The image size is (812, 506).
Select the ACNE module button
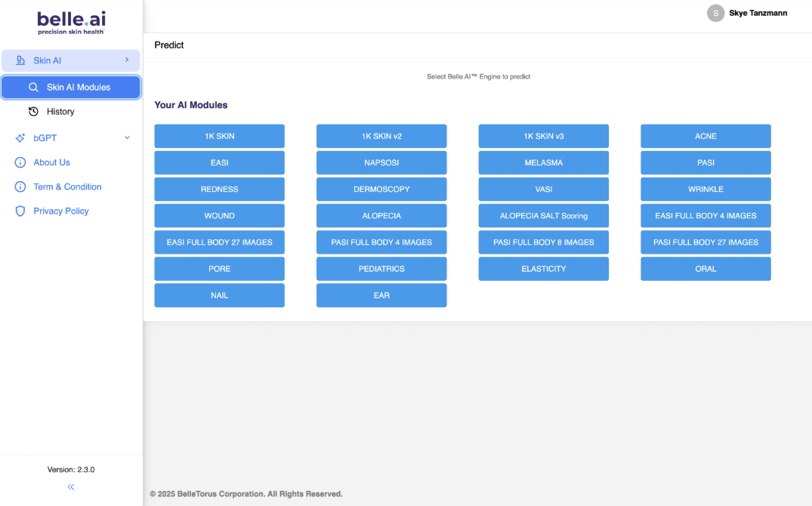[x=705, y=137]
